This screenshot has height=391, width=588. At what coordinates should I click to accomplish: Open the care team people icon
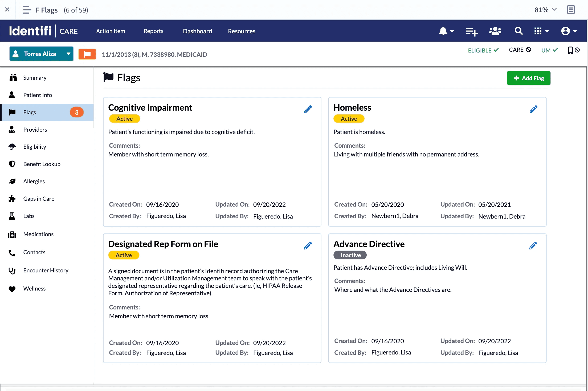click(x=495, y=31)
